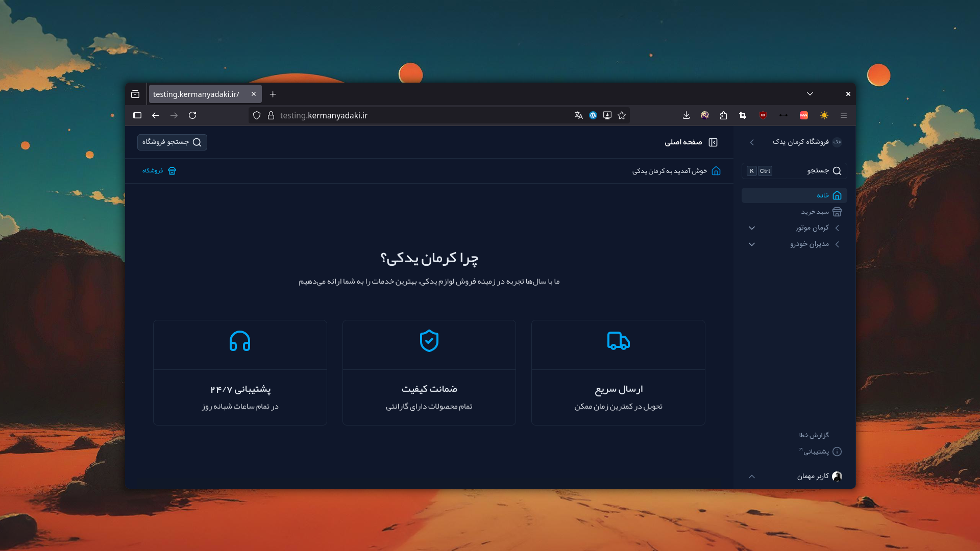Click the headset icon on the support card
This screenshot has height=551, width=980.
click(x=240, y=342)
